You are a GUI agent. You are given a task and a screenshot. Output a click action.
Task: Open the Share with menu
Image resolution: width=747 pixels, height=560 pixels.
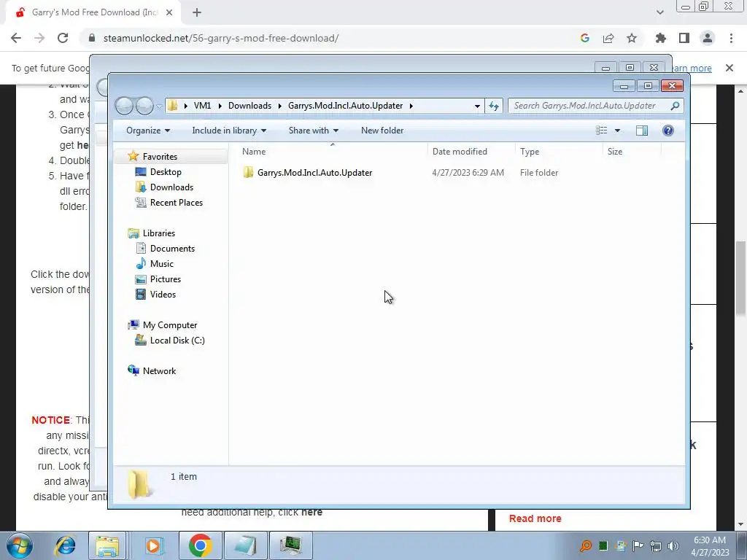pyautogui.click(x=314, y=131)
